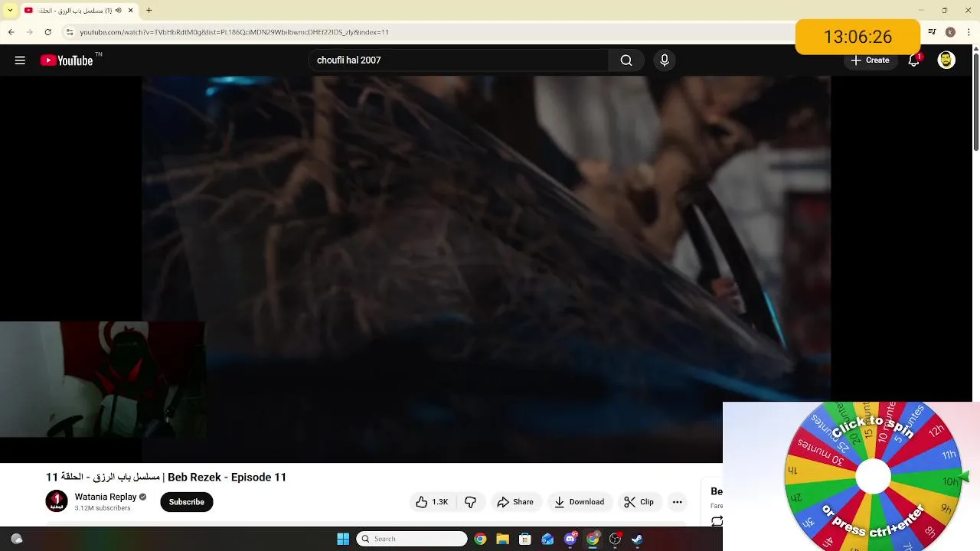
Task: Like the video with thumbs up
Action: [432, 502]
